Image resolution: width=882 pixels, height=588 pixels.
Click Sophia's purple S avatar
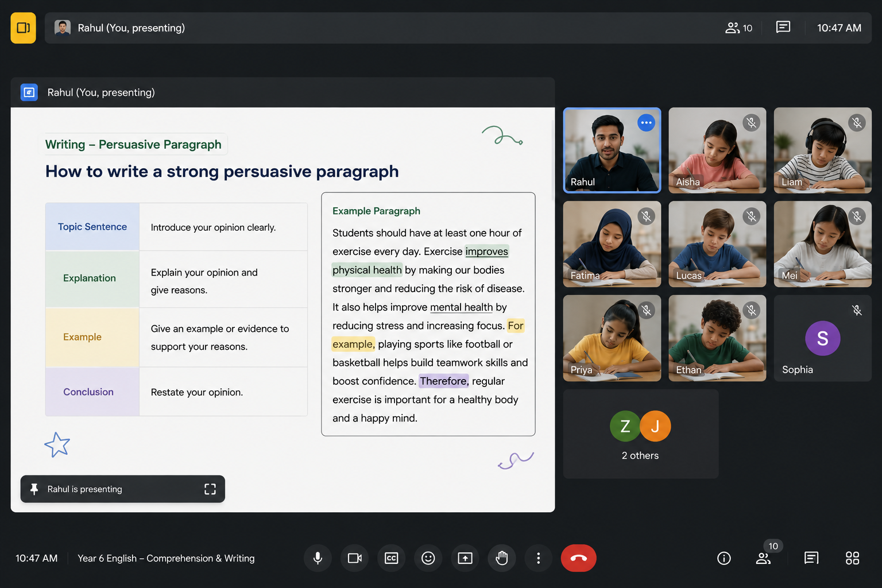[823, 338]
